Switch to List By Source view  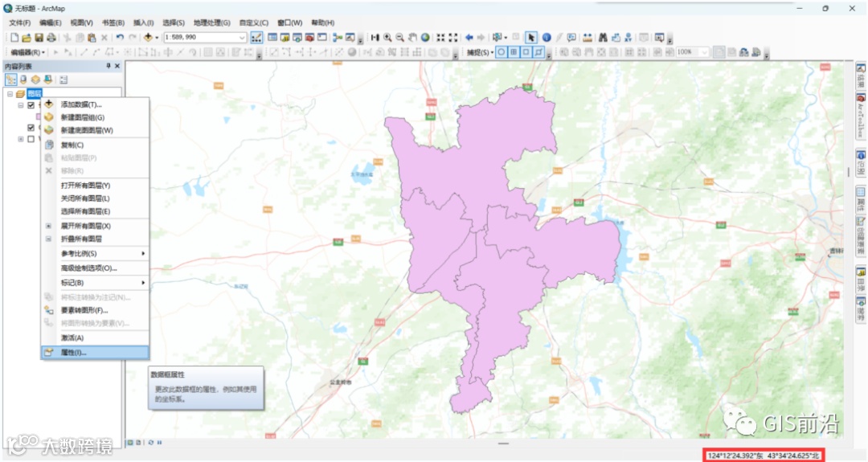tap(23, 80)
